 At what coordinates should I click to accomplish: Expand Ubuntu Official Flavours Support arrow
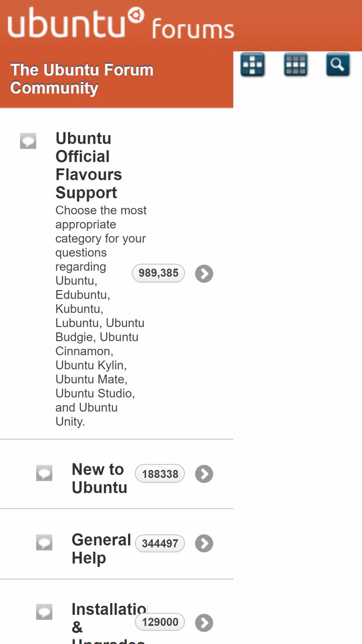tap(204, 274)
